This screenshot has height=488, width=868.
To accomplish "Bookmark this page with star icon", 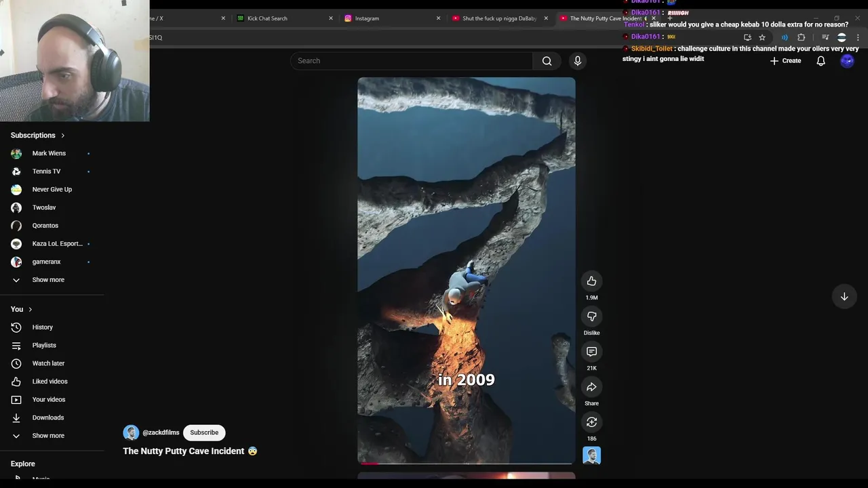I will click(x=762, y=37).
